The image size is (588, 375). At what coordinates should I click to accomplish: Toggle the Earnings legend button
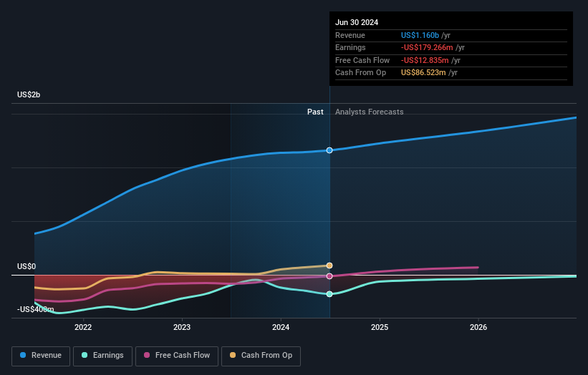pos(102,356)
